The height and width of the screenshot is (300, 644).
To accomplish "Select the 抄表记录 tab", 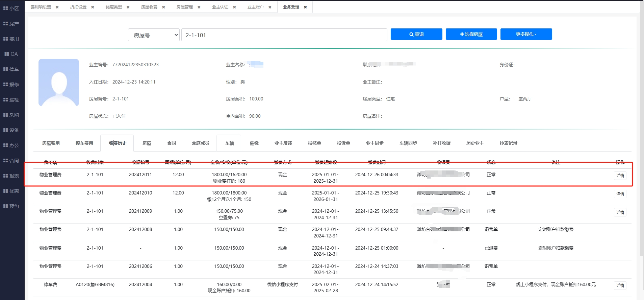I will tap(509, 143).
